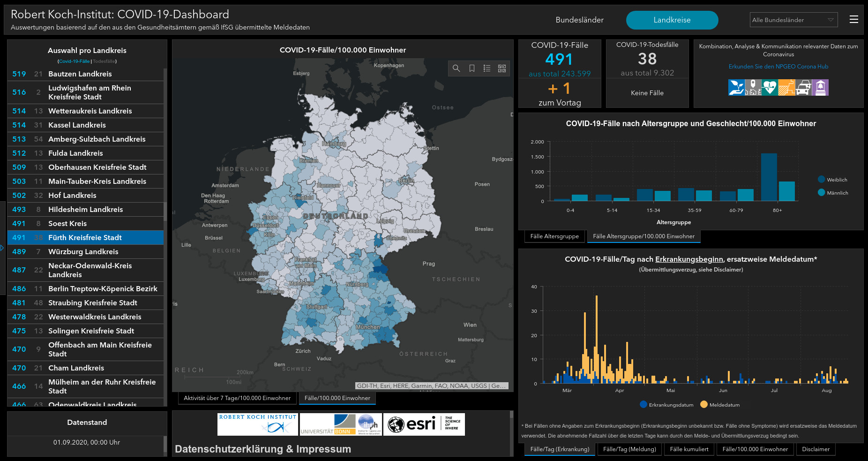Open the hamburger menu in header

(x=853, y=19)
